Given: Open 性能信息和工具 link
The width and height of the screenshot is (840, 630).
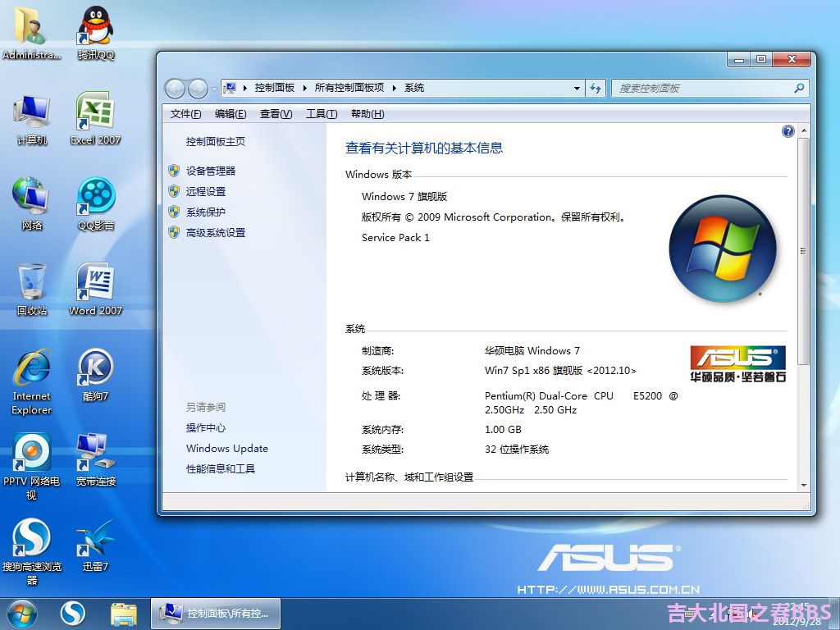Looking at the screenshot, I should coord(221,468).
